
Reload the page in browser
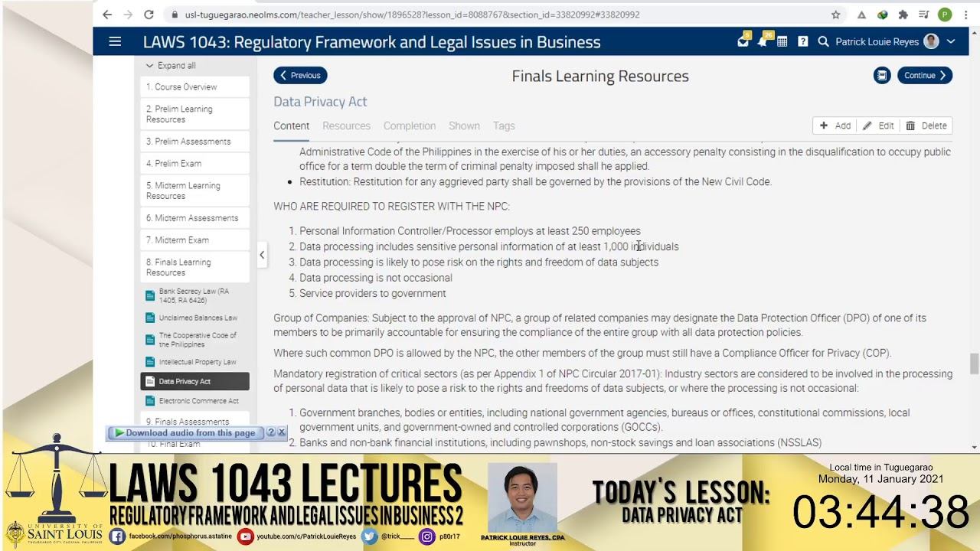coord(149,15)
